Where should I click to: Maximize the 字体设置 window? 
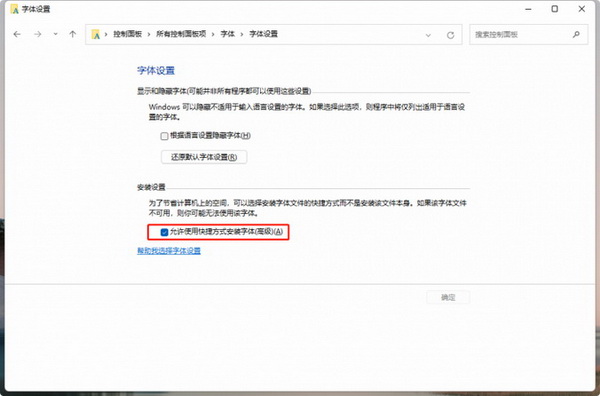coord(554,9)
